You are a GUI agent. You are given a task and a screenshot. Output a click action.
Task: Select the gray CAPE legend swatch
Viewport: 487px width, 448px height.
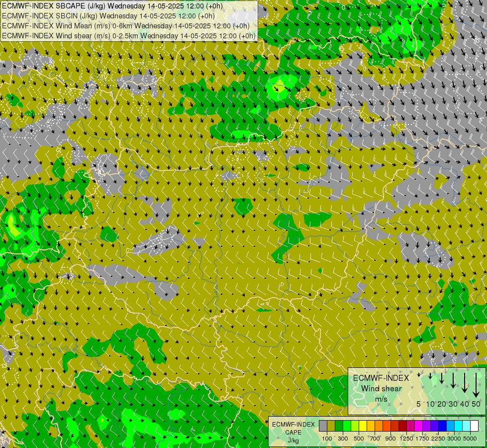(x=323, y=426)
